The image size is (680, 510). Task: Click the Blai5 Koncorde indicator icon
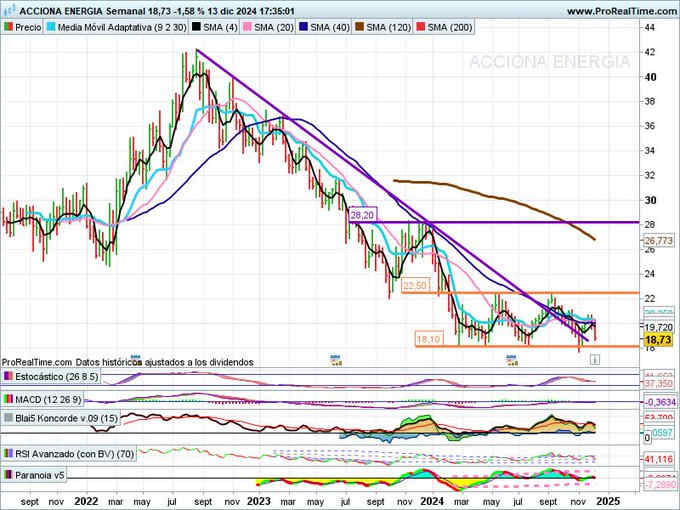click(8, 418)
